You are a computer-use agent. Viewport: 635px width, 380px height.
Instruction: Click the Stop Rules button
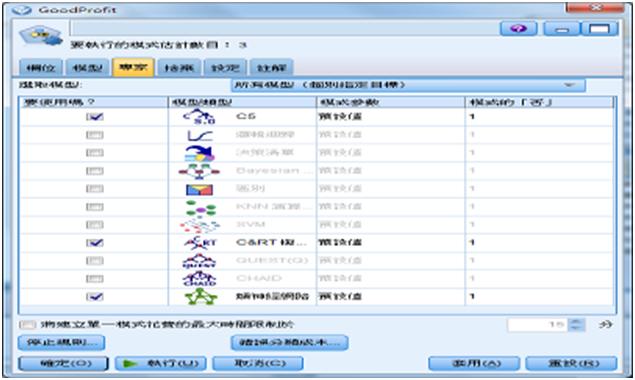(62, 342)
